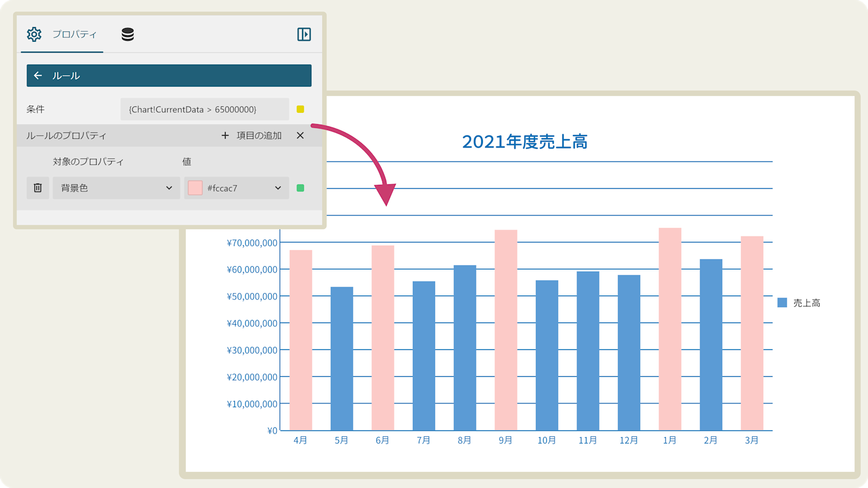Click the 10月 axis label
Screen dimensions: 868x488
(547, 440)
